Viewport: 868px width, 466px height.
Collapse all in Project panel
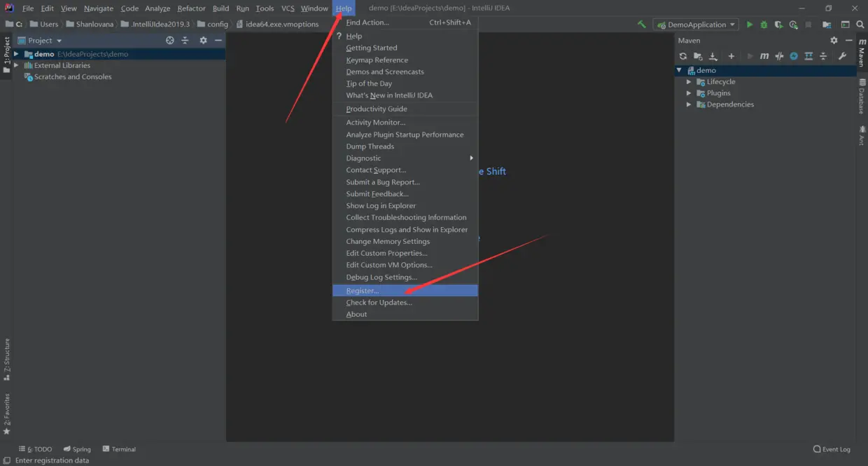tap(185, 41)
